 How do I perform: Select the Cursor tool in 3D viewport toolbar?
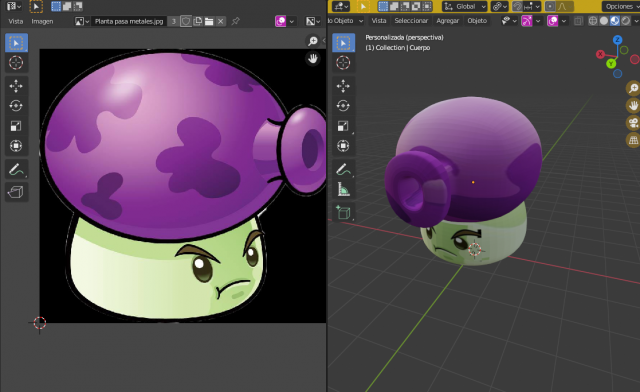click(343, 62)
